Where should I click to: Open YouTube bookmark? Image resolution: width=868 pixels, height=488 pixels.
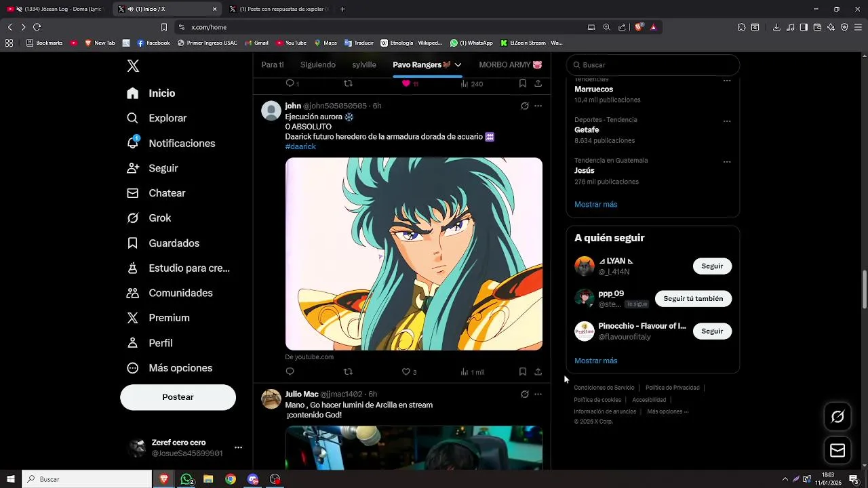291,43
